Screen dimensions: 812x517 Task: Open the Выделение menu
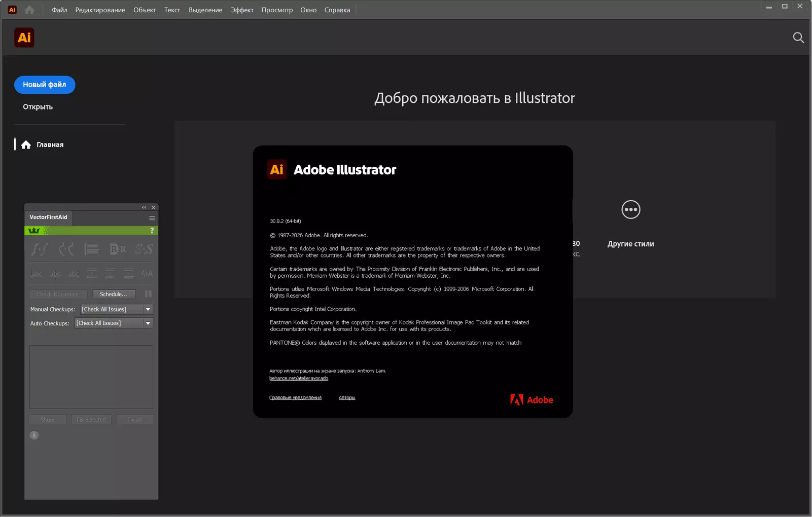coord(205,10)
